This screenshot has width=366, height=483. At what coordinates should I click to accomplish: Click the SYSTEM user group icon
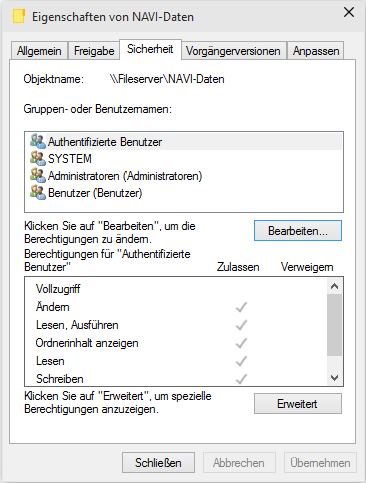(x=38, y=158)
